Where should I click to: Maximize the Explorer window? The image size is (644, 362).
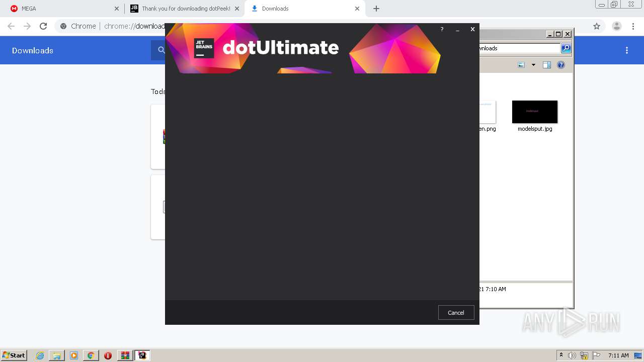coord(558,34)
